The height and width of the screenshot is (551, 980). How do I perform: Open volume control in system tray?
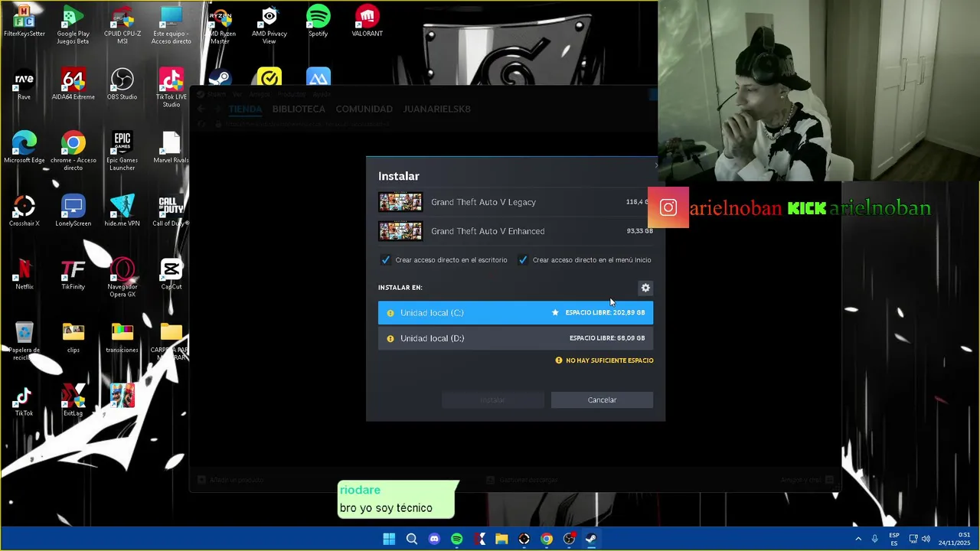pyautogui.click(x=926, y=539)
